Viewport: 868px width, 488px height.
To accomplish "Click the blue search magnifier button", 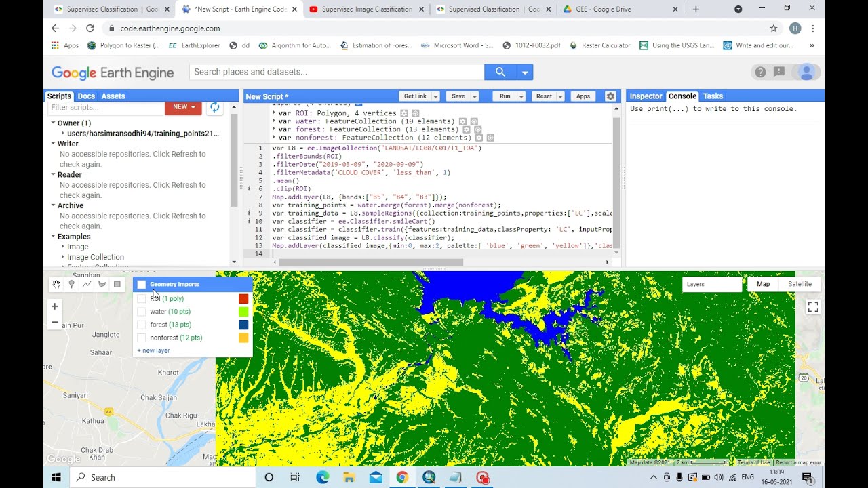I will [x=500, y=72].
